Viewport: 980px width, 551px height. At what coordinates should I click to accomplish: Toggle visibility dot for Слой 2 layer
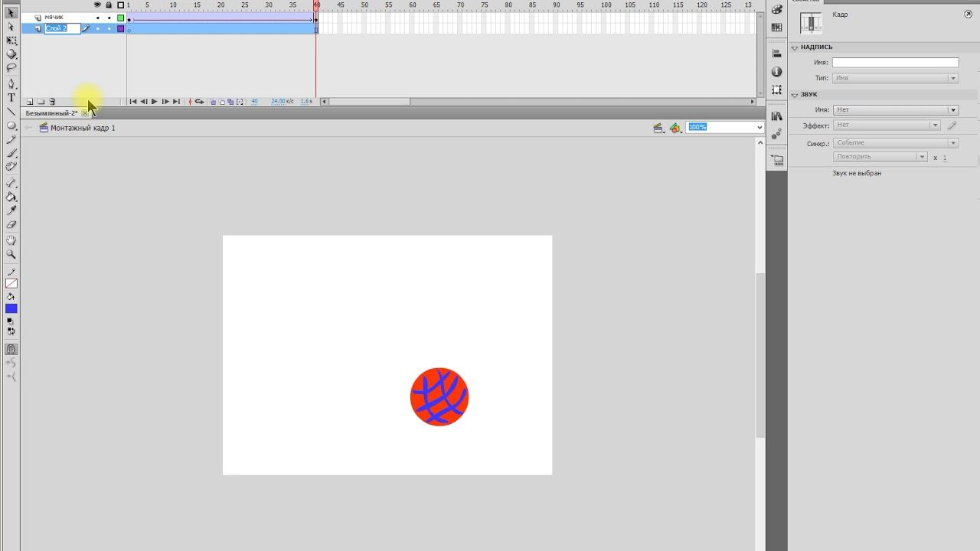[97, 29]
